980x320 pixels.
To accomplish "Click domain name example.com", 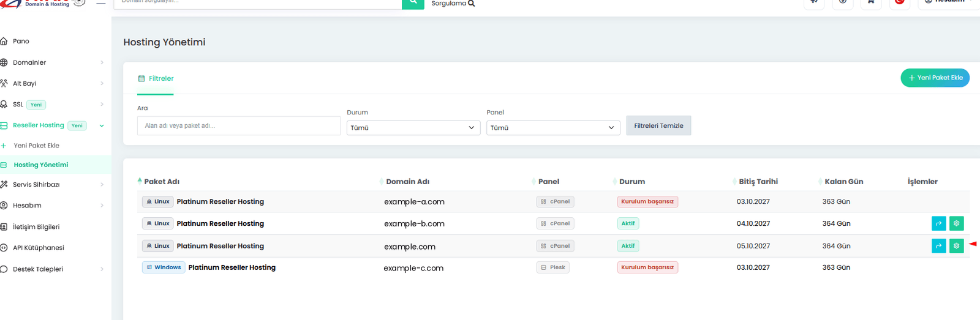I will 410,247.
